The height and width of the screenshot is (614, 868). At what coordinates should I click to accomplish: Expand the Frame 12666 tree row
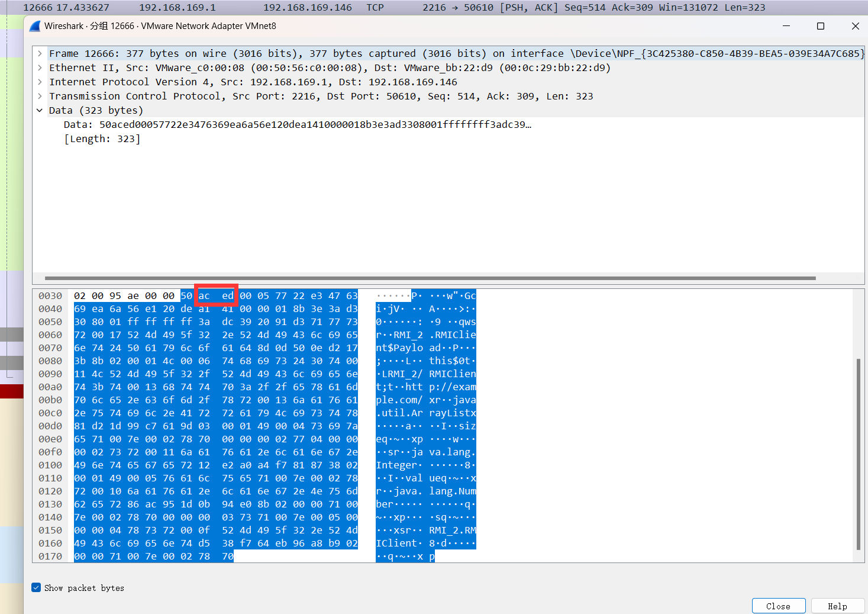[x=40, y=53]
